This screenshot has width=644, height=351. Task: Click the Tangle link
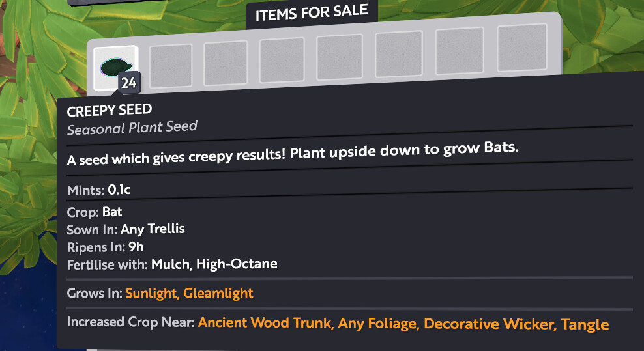click(585, 324)
